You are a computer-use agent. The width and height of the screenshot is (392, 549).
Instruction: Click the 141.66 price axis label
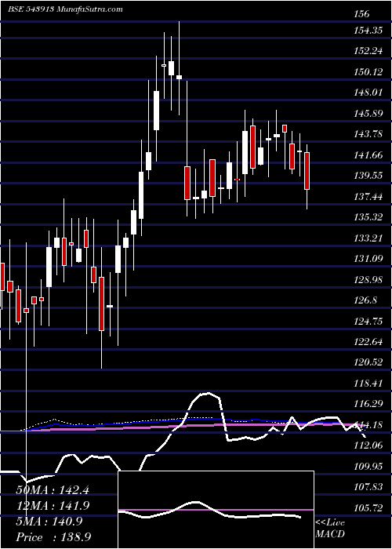point(368,155)
